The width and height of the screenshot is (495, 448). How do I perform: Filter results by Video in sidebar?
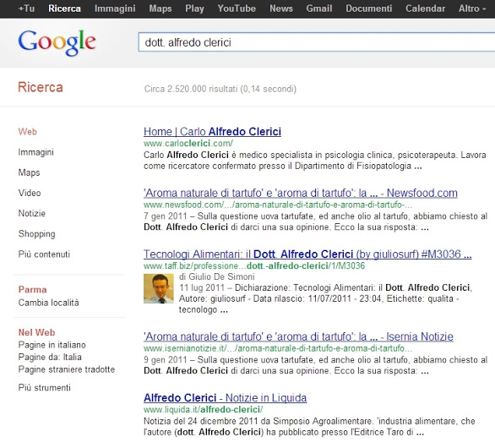(x=30, y=193)
